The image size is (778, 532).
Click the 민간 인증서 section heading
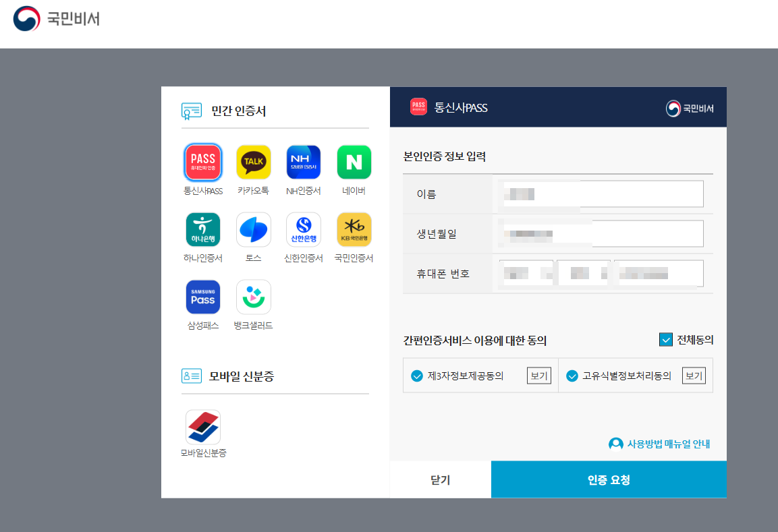point(239,111)
